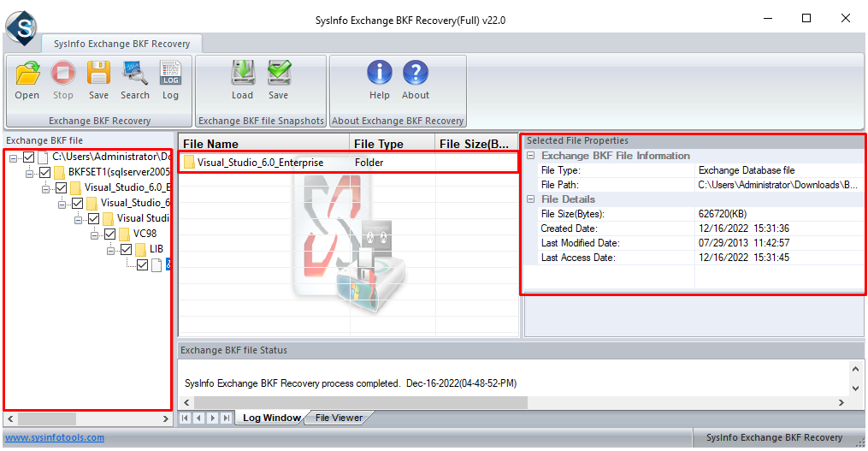Go to first tab using navigation arrow
This screenshot has height=451, width=868.
(185, 418)
